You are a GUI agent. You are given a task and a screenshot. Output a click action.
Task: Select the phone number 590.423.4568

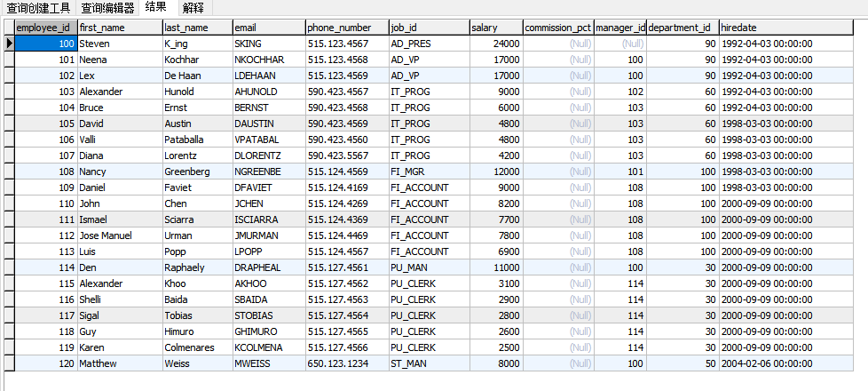coord(347,108)
